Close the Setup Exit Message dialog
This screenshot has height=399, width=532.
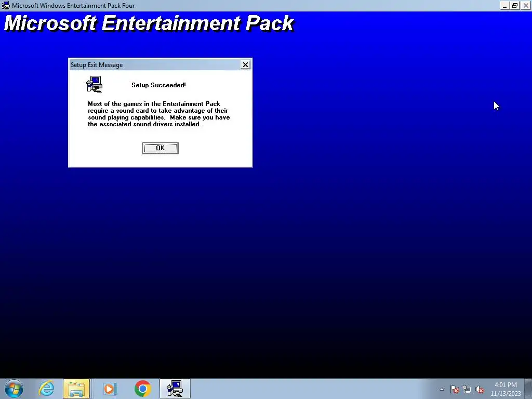pos(245,64)
